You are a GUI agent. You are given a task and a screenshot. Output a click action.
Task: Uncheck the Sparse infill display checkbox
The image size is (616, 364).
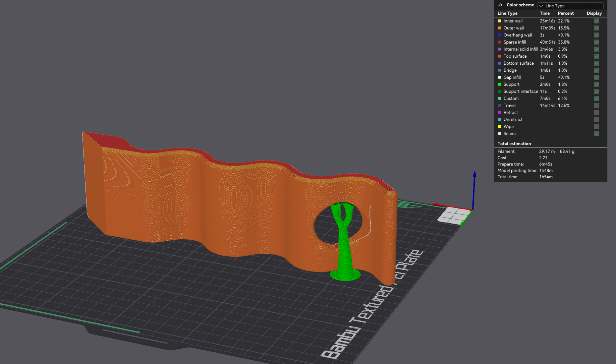(597, 42)
